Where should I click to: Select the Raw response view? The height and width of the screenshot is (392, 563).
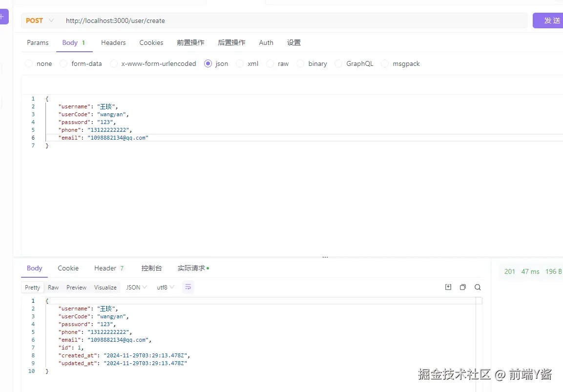53,287
